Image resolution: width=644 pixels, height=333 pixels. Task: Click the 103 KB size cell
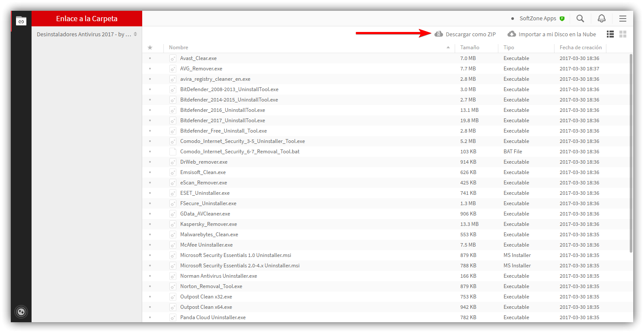click(x=468, y=152)
